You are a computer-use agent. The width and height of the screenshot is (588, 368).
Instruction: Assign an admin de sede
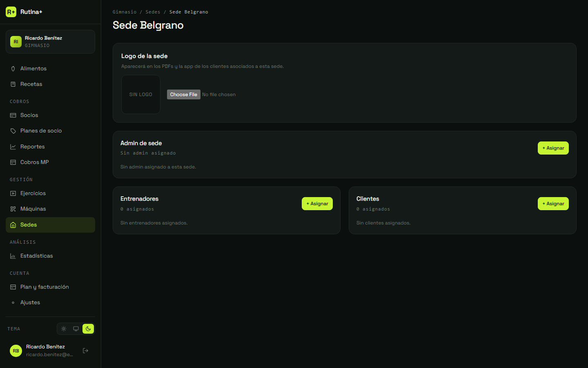553,148
